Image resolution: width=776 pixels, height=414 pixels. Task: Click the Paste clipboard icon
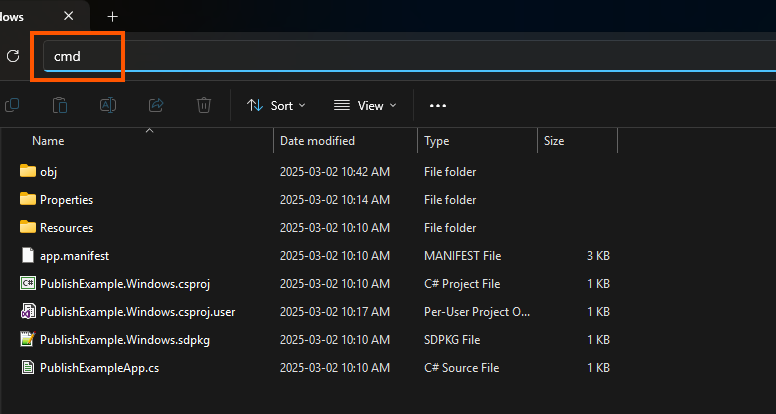coord(60,105)
